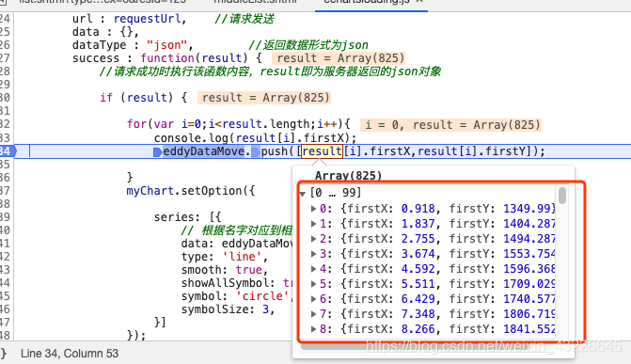Set a breakpoint on line 24 gutter
Viewport: 631px width, 364px height.
pos(6,19)
